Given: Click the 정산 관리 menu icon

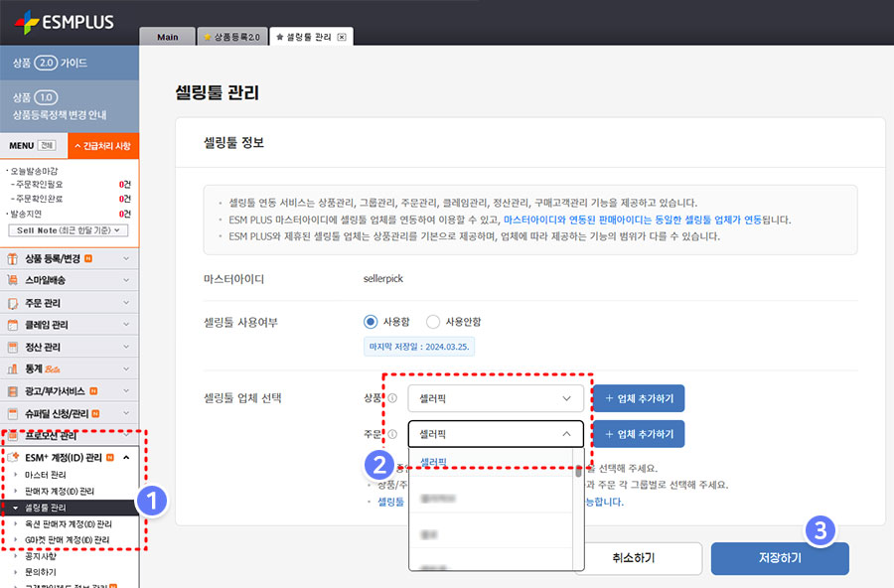Looking at the screenshot, I should click(13, 348).
